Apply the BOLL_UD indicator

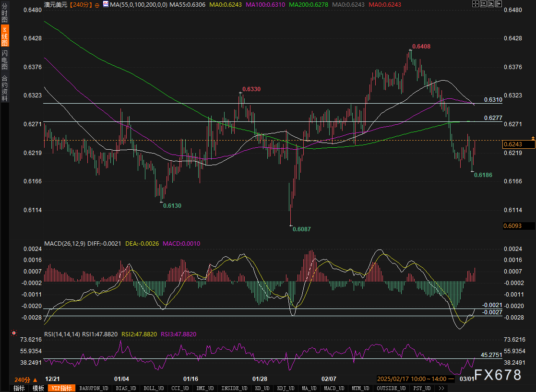point(154,388)
